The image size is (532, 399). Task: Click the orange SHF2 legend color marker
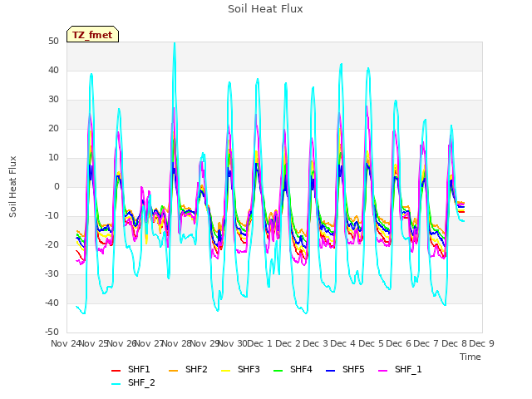(174, 371)
